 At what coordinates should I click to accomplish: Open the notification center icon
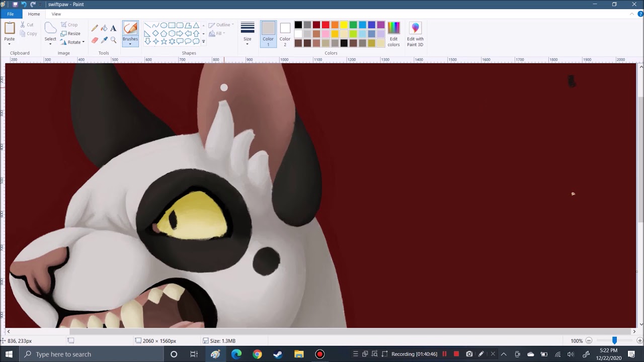coord(631,354)
